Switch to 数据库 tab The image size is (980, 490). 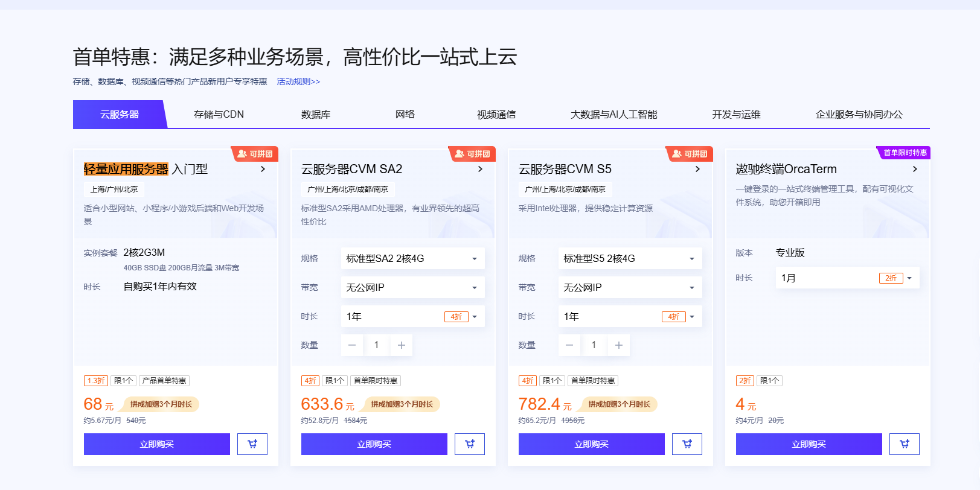click(316, 114)
